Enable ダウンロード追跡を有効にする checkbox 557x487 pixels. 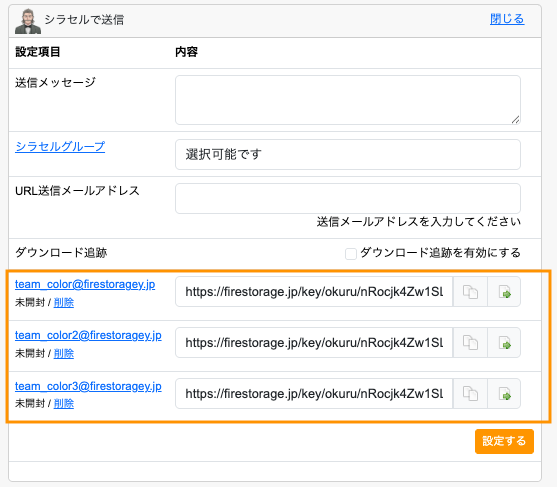pyautogui.click(x=351, y=254)
